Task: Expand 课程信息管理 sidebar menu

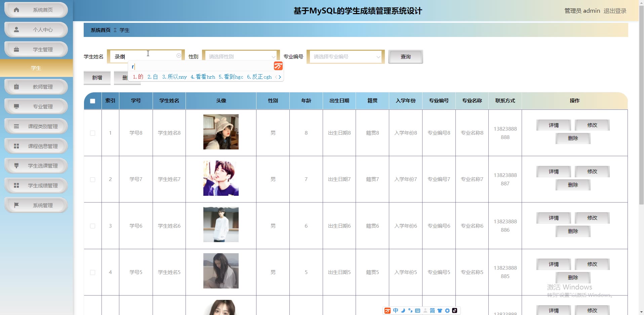Action: (36, 146)
